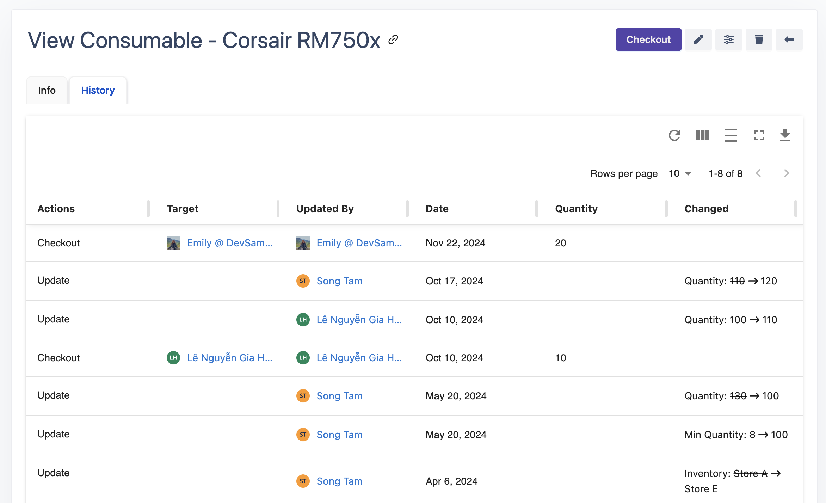Click the back arrow icon
The image size is (826, 504).
[x=789, y=39]
